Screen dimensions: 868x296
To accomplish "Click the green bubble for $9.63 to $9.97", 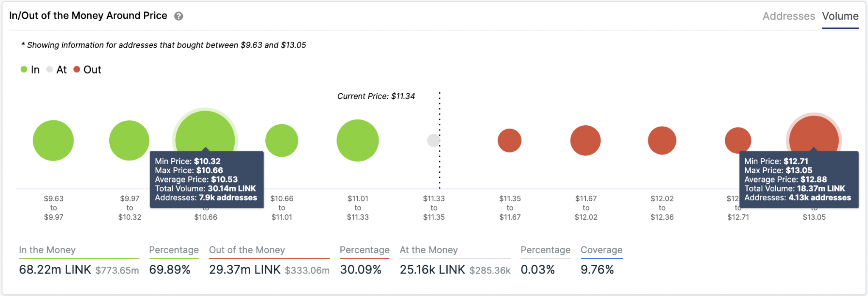I will pyautogui.click(x=53, y=141).
